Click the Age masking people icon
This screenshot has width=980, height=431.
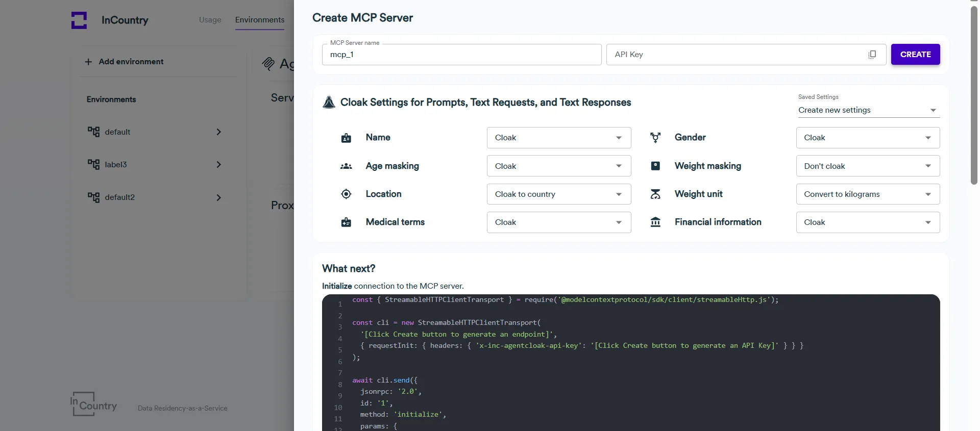pyautogui.click(x=346, y=166)
